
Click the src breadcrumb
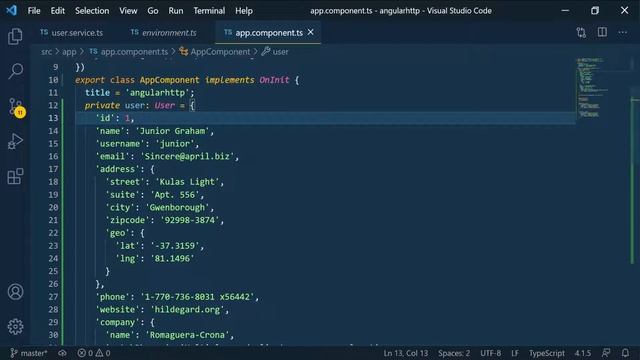pos(46,52)
